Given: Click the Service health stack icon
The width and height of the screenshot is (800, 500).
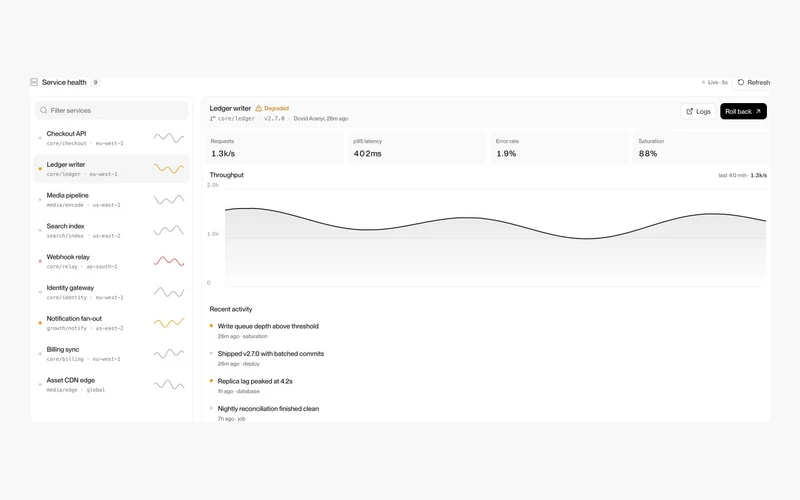Looking at the screenshot, I should pyautogui.click(x=34, y=82).
